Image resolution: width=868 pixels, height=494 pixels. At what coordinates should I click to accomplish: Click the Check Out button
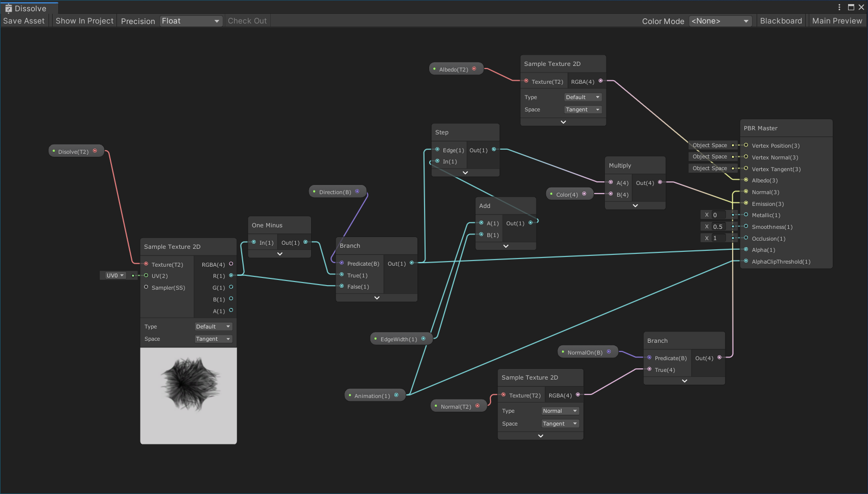(x=247, y=21)
